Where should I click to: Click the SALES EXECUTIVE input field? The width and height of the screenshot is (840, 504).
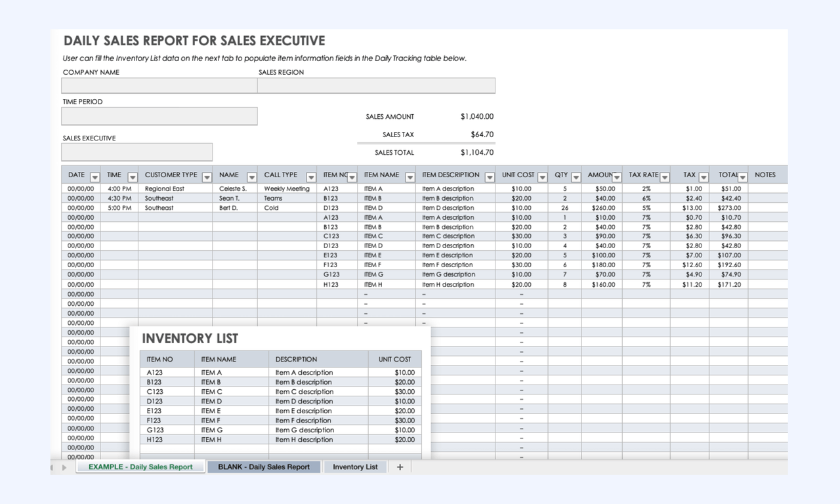coord(137,152)
